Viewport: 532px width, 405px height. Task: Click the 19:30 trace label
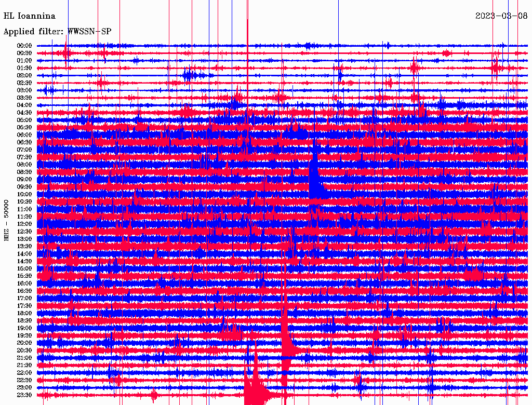tap(24, 335)
